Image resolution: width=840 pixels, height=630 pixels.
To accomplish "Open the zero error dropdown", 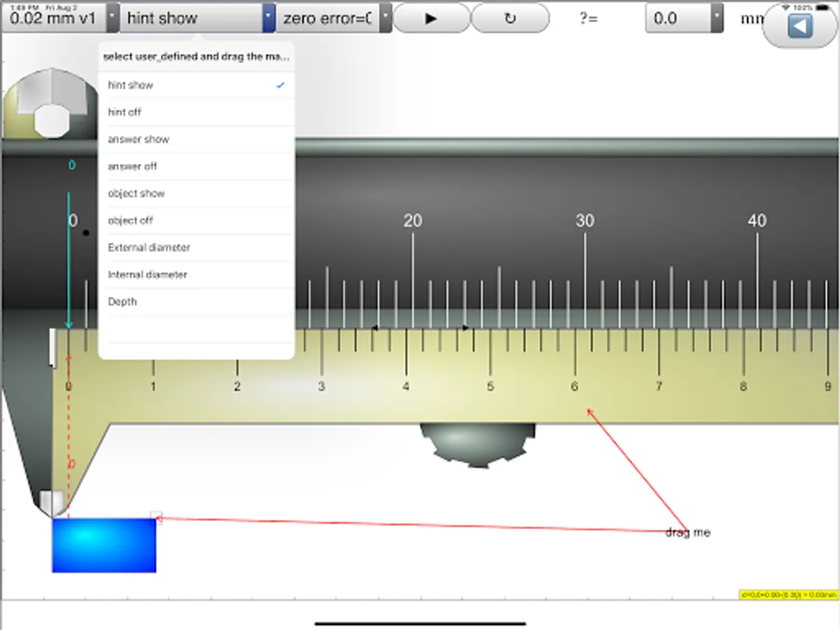I will pyautogui.click(x=335, y=18).
